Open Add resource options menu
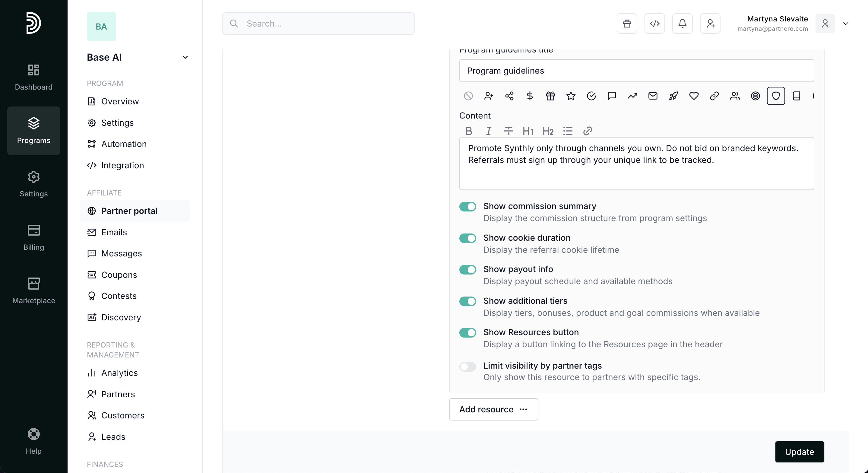 (x=493, y=409)
